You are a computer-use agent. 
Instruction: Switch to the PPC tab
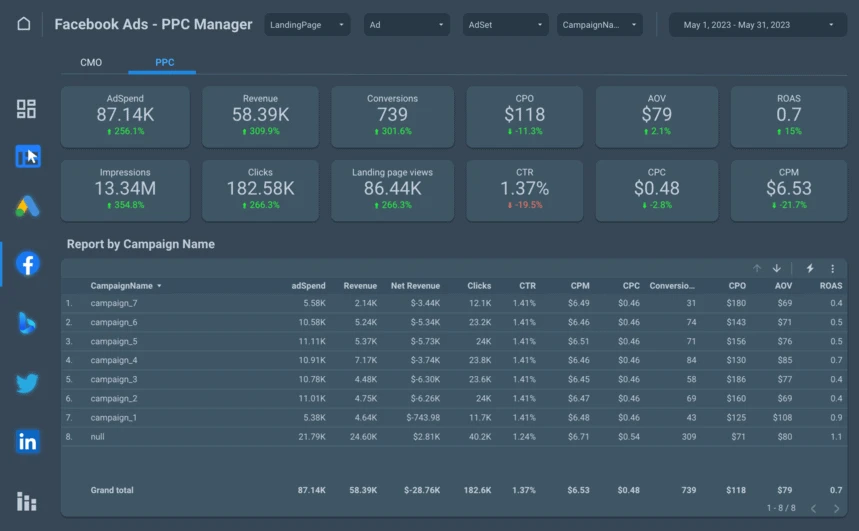[164, 62]
